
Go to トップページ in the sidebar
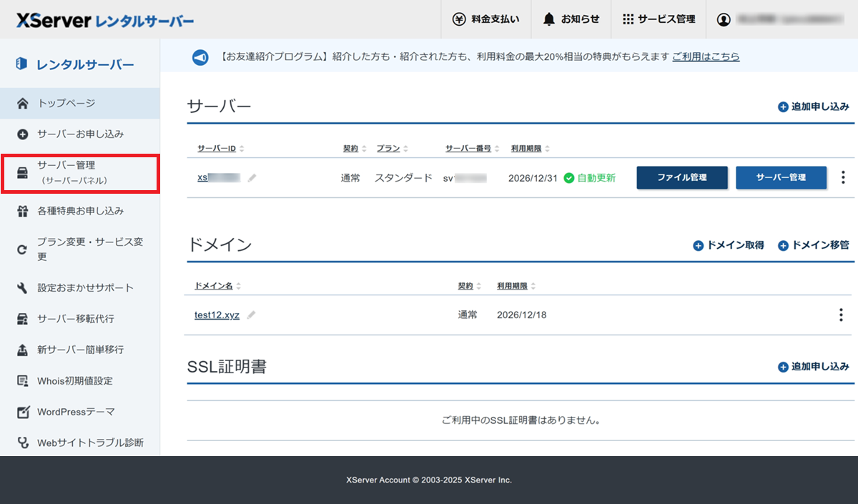[66, 104]
